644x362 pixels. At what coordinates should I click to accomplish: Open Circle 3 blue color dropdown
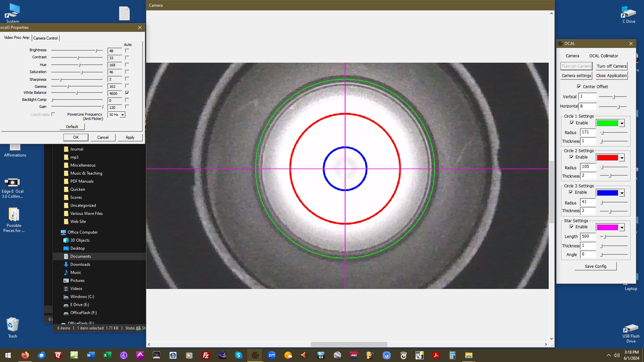pos(622,193)
